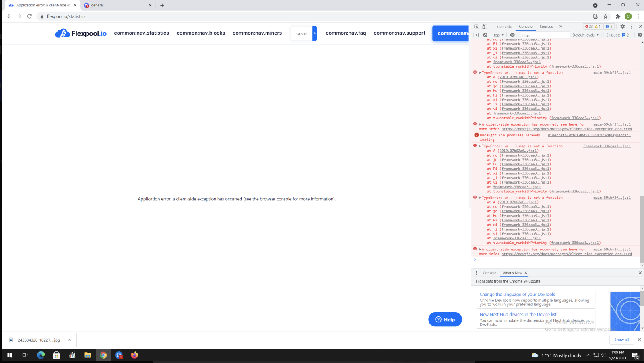This screenshot has height=363, width=644.
Task: Switch to the Elements tab in DevTools
Action: coord(504,26)
